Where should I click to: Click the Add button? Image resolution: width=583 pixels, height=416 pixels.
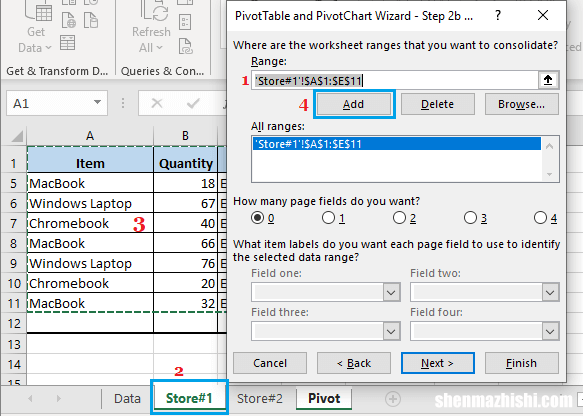tap(354, 104)
